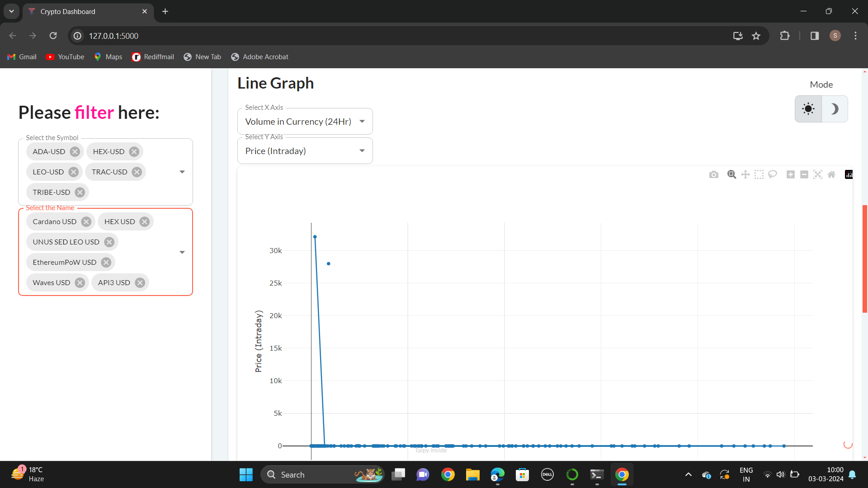This screenshot has height=488, width=868.
Task: Open the Select Y Axis dropdown
Action: pyautogui.click(x=305, y=151)
